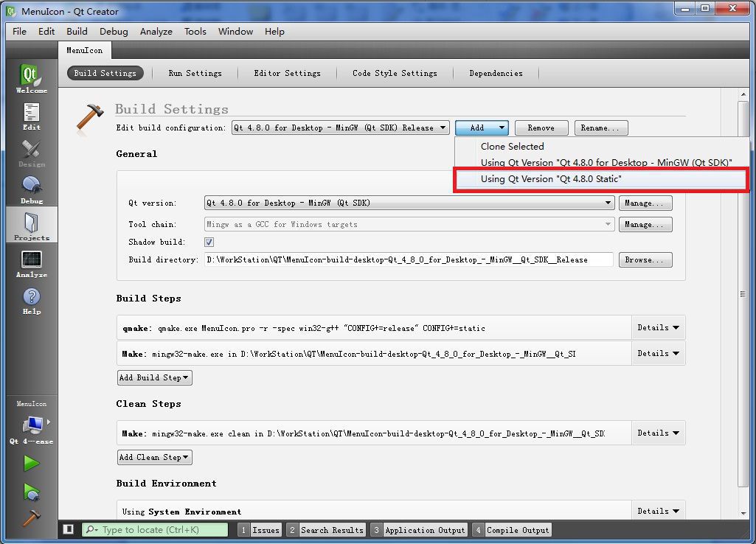Expand qmake step Details
This screenshot has width=756, height=544.
(658, 327)
